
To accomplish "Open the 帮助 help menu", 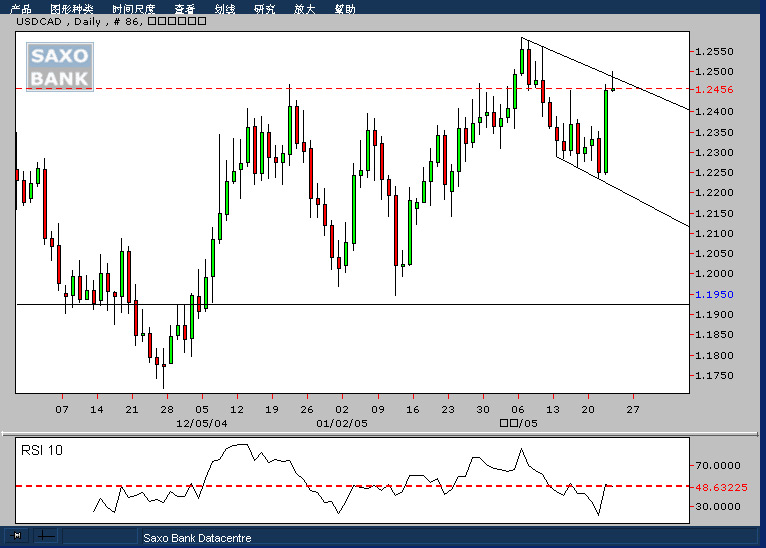I will [x=344, y=8].
